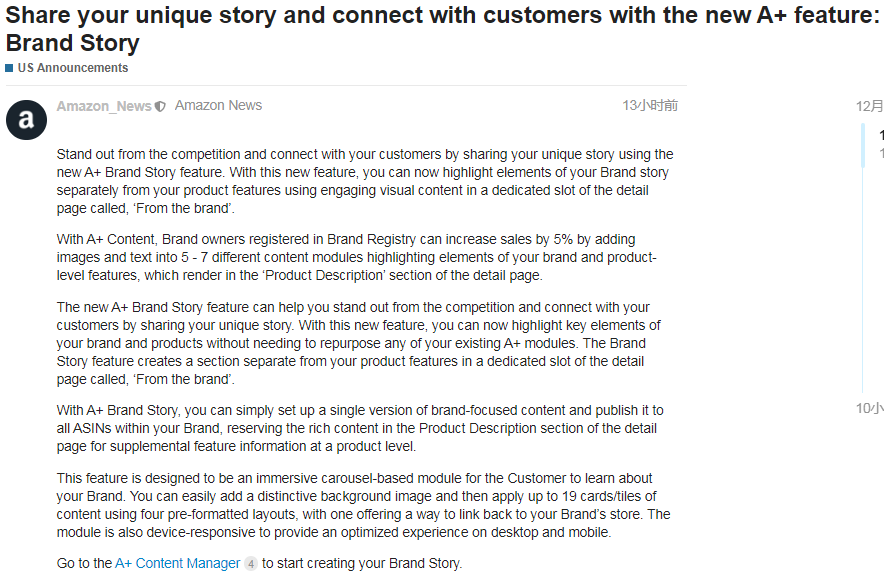Click the post number beside the timeline handle
This screenshot has height=574, width=884.
coord(880,136)
